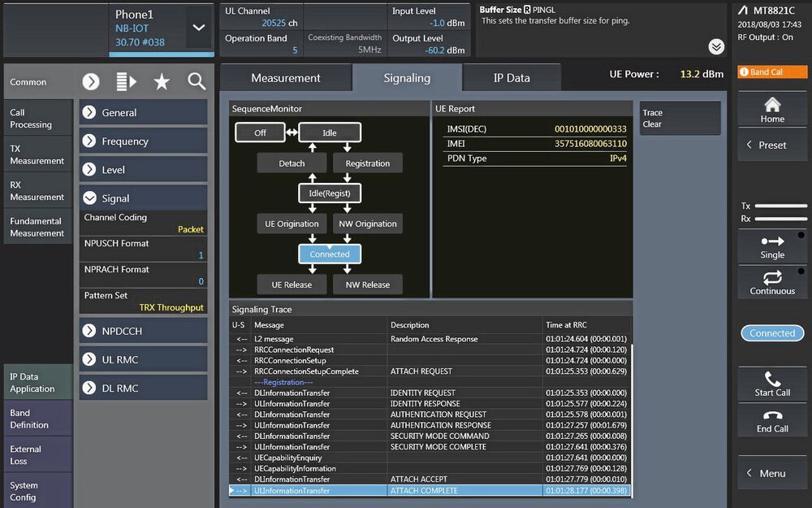Open the magnifier search icon
The image size is (812, 508).
click(x=197, y=81)
